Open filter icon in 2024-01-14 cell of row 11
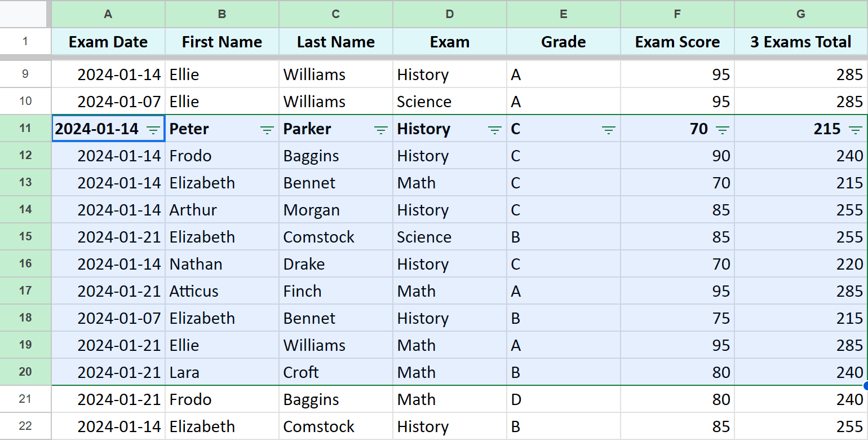Screen dimensions: 868x440 point(153,130)
